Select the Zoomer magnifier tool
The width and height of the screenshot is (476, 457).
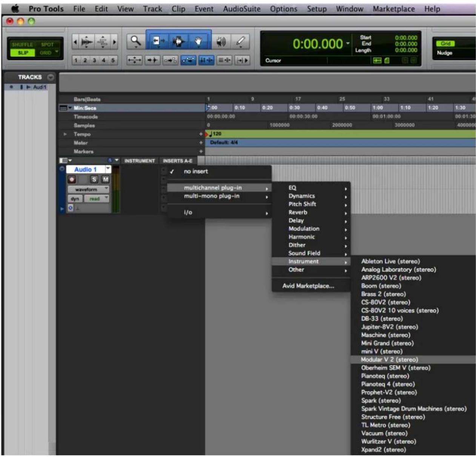coord(135,41)
